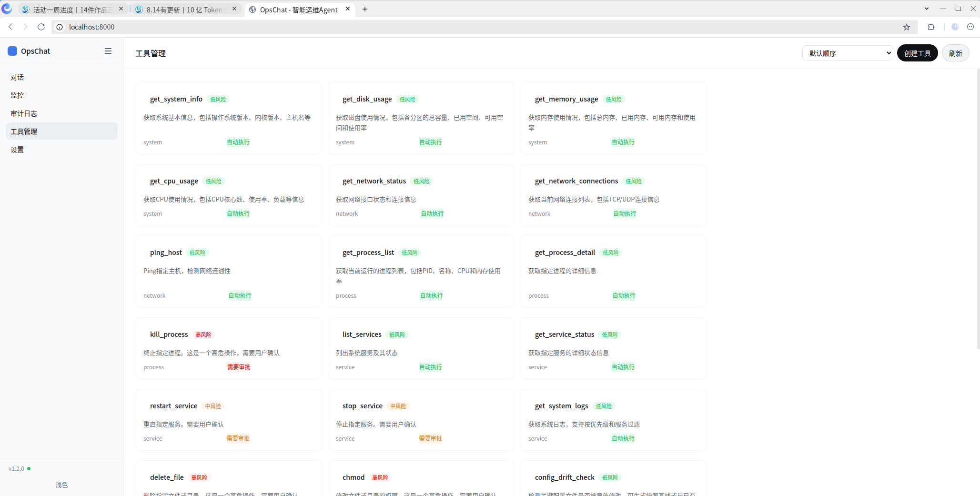Click 需要审批 on kill_process card
Image resolution: width=980 pixels, height=496 pixels.
[x=239, y=367]
